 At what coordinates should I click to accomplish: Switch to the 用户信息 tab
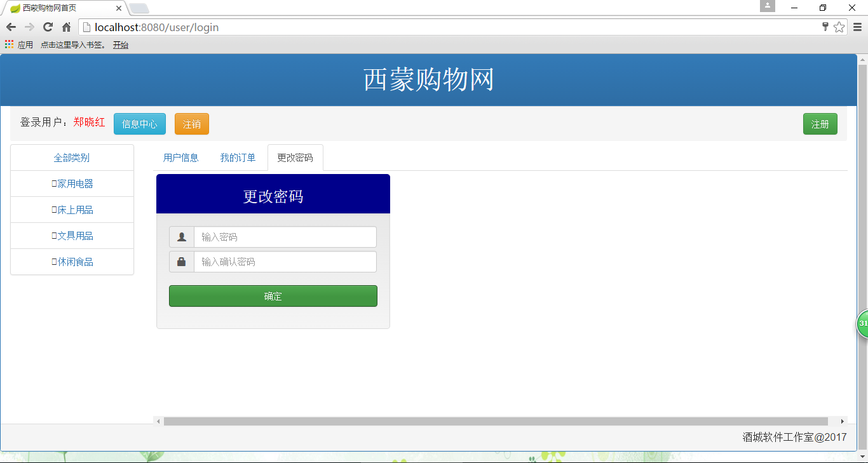(x=181, y=158)
